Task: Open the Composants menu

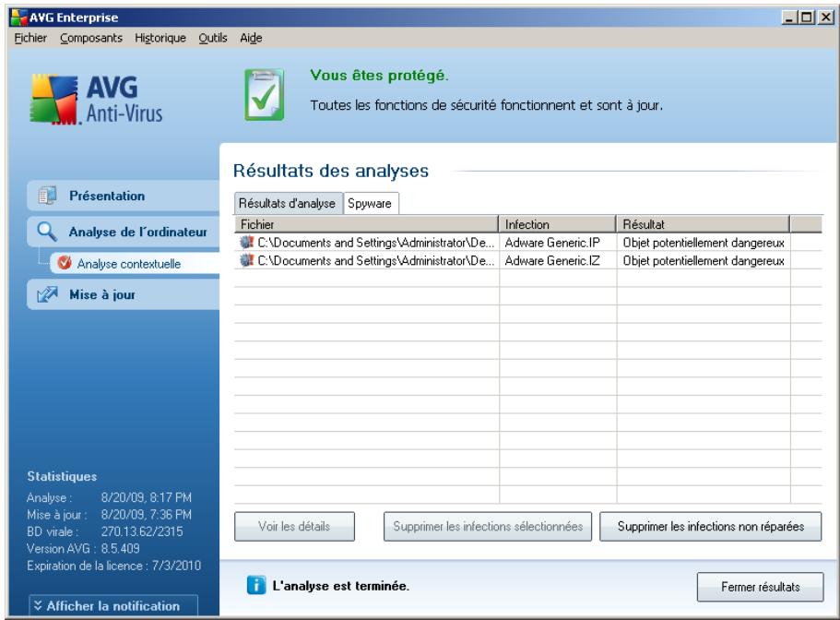Action: pos(91,38)
